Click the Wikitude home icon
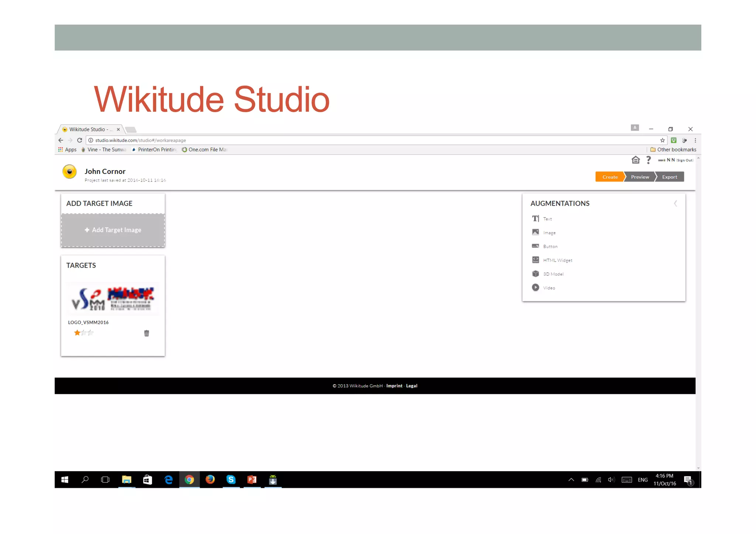The image size is (756, 534). (x=635, y=160)
